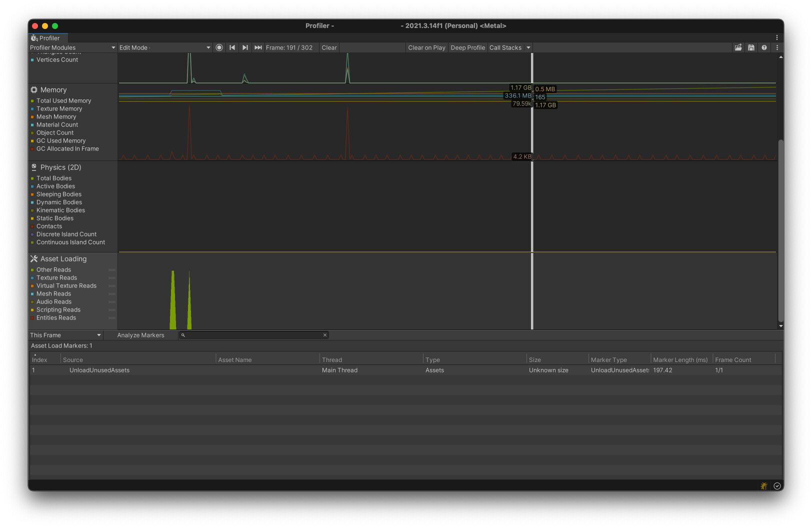The image size is (812, 528).
Task: Switch to the Profiler tab
Action: click(x=47, y=38)
